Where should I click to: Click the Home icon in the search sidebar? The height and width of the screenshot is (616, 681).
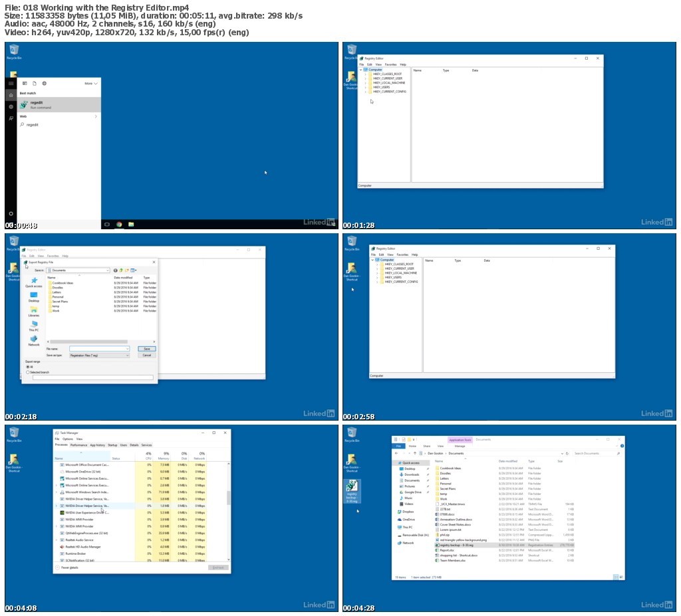[x=11, y=95]
